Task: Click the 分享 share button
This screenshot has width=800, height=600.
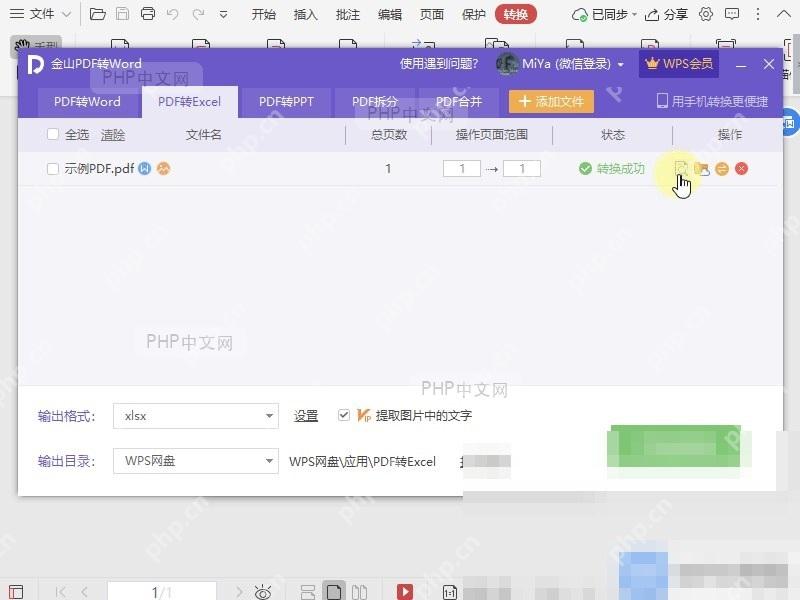Action: [666, 14]
